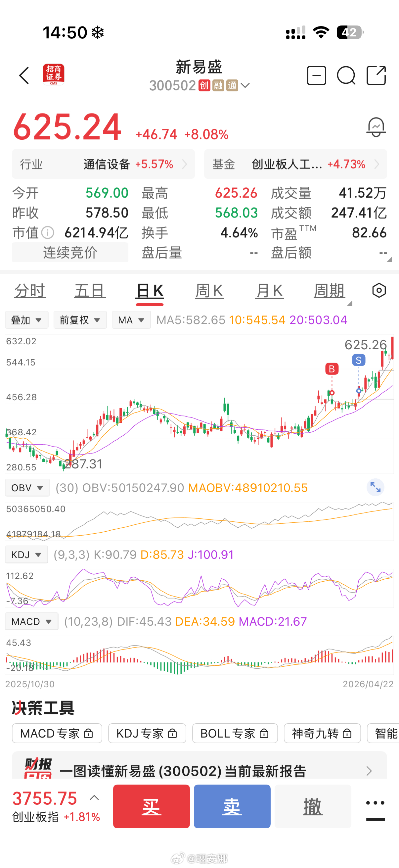
Task: Tap the 625.24 current price
Action: 67,127
